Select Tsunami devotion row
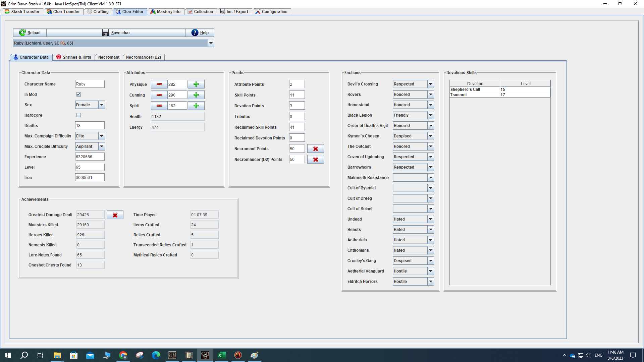644x362 pixels. (500, 95)
